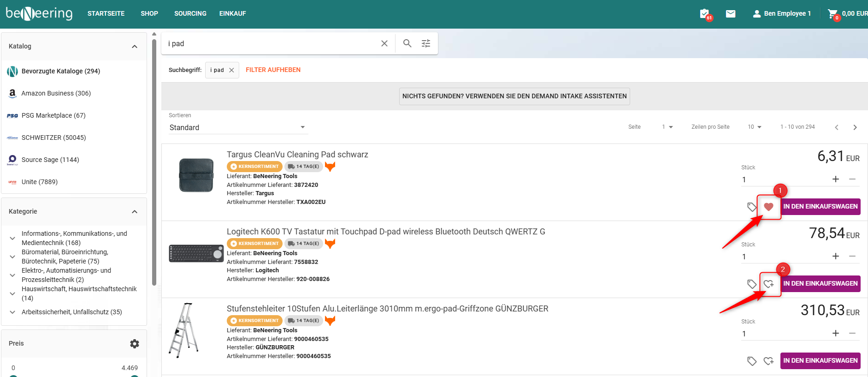Viewport: 868px width, 377px height.
Task: Collapse the Katalog panel
Action: (x=135, y=47)
